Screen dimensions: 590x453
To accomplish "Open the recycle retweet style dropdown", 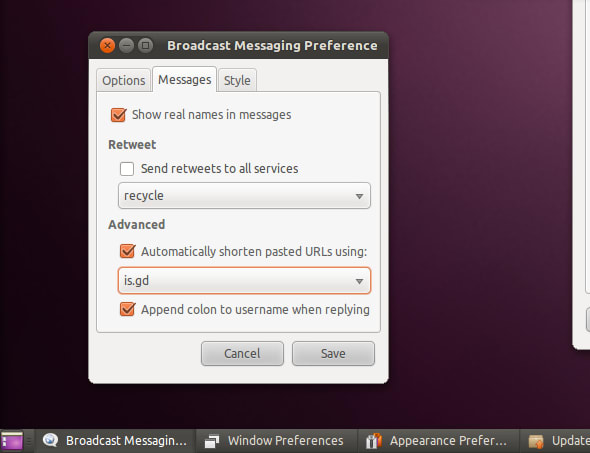I will pyautogui.click(x=244, y=196).
